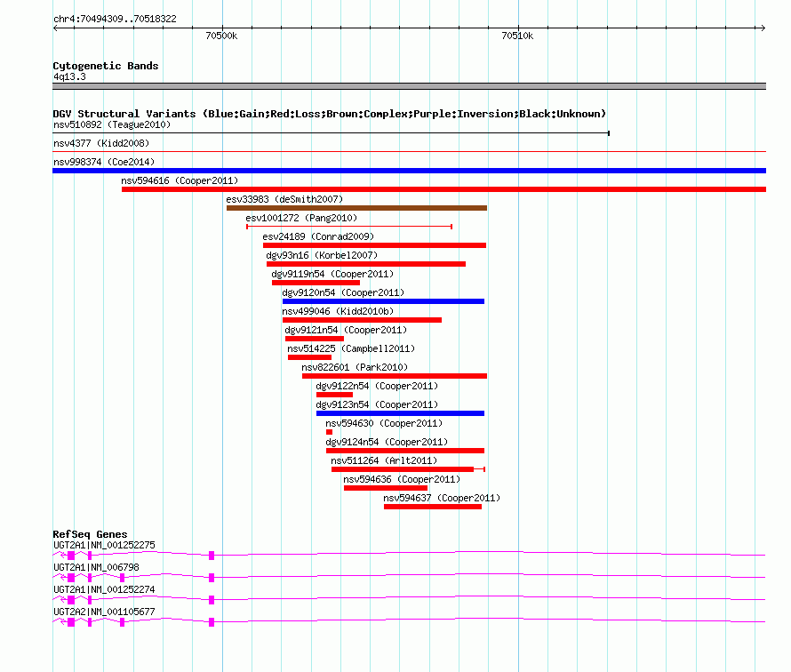
Task: Select the 4q13.3 band label
Action: [x=69, y=76]
